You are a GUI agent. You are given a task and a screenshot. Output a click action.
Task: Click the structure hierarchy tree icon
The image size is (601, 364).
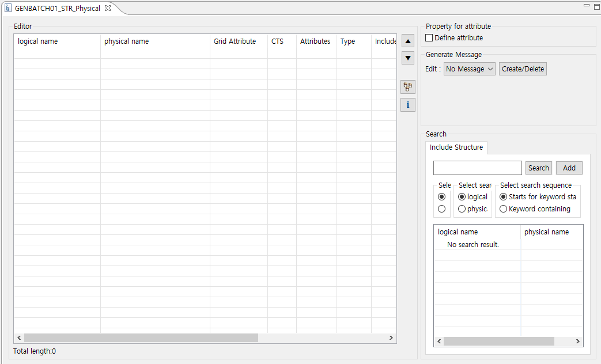408,87
